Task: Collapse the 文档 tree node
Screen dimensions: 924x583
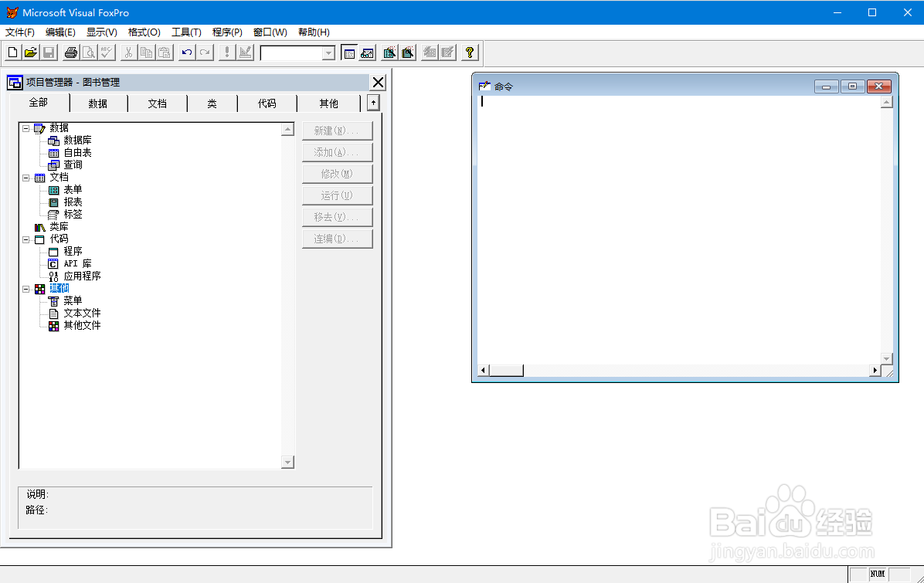Action: click(26, 178)
